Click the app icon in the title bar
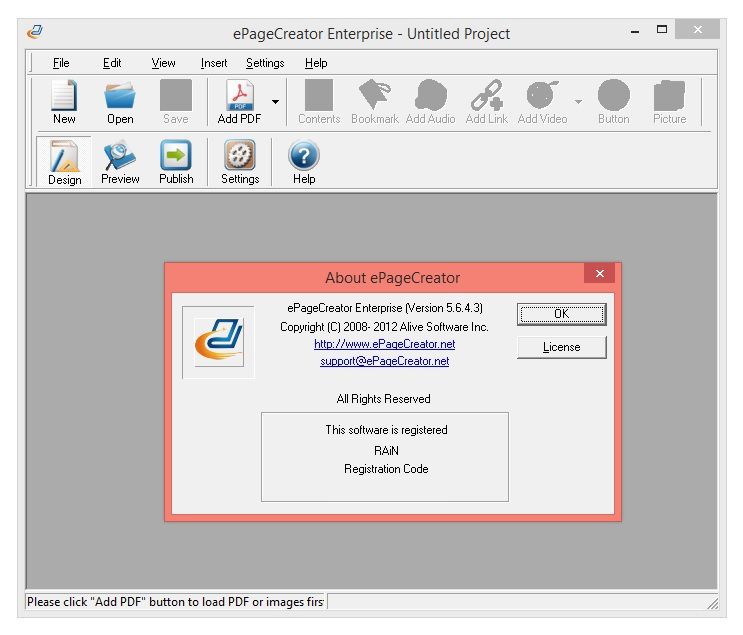The image size is (743, 635). pyautogui.click(x=35, y=32)
